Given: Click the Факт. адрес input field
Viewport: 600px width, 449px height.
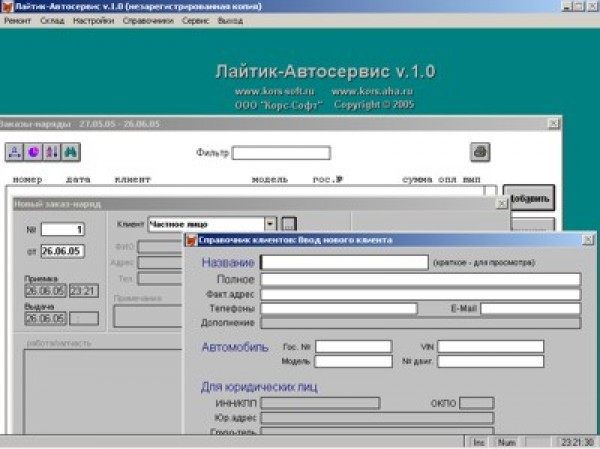Looking at the screenshot, I should coord(421,294).
